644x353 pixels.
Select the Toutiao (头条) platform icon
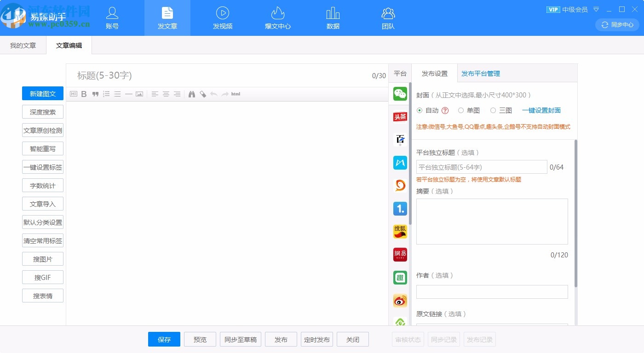point(400,117)
